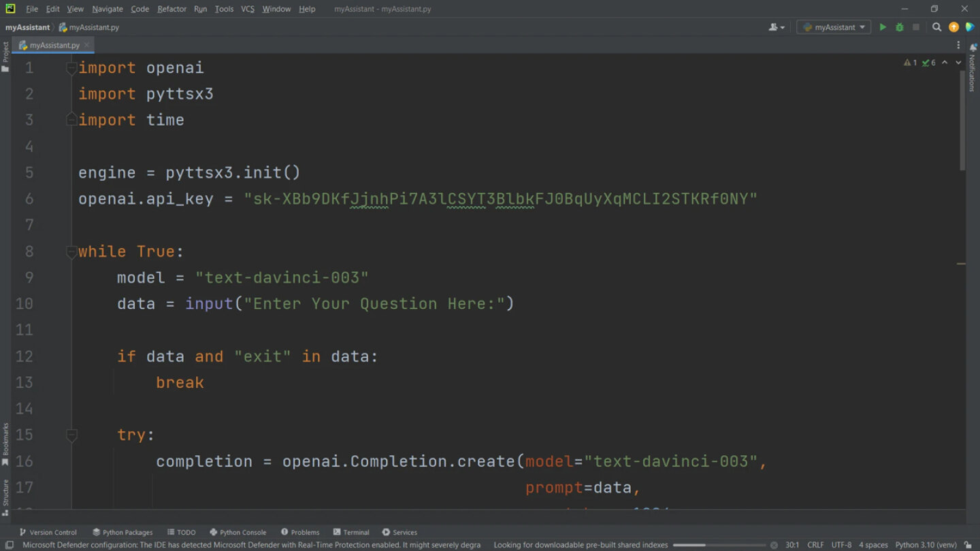The height and width of the screenshot is (551, 980).
Task: Collapse the while True block at line 8
Action: 71,252
